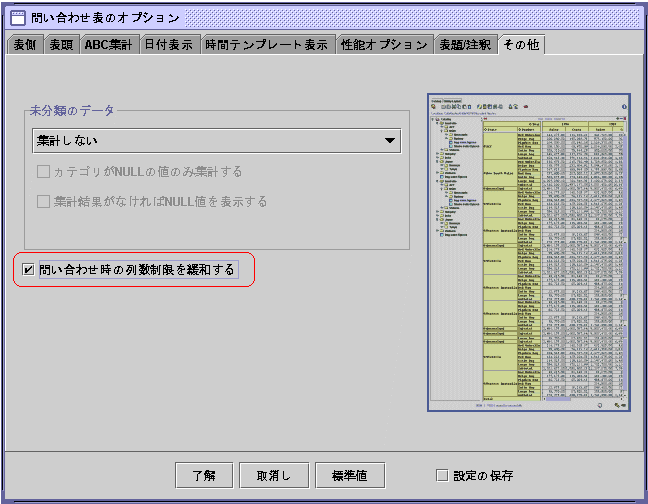This screenshot has width=648, height=504.
Task: Open the 時間テンプレート表示 tab
Action: coord(267,45)
